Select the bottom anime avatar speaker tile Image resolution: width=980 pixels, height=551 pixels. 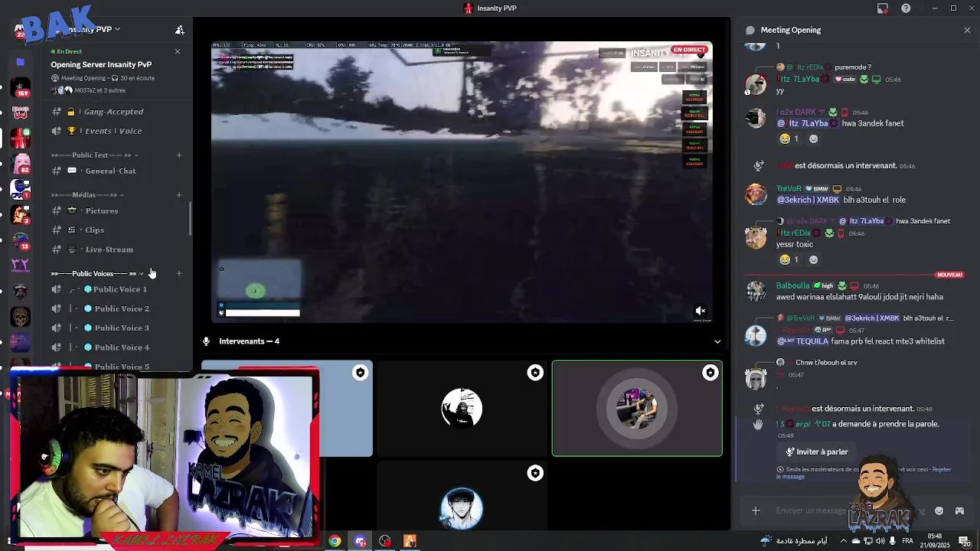coord(462,495)
